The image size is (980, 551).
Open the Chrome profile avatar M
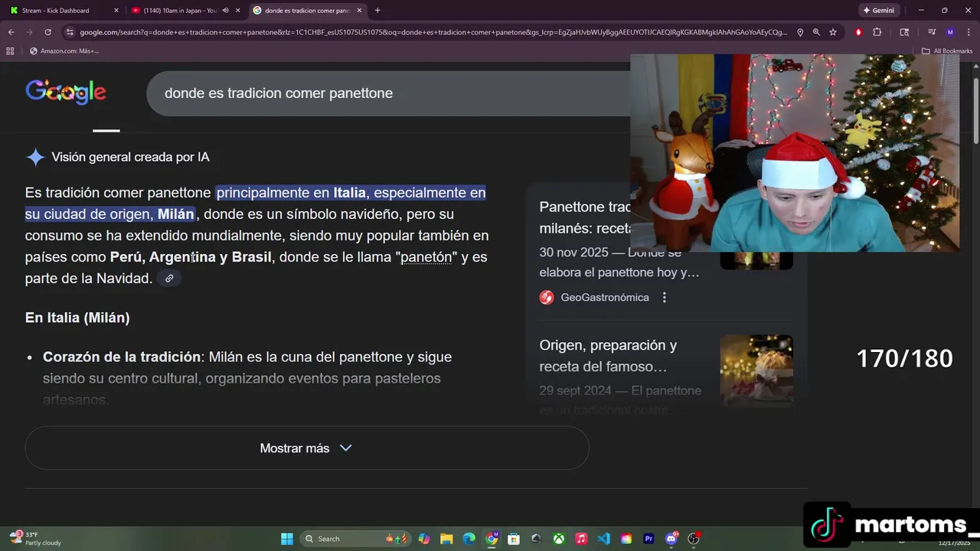coord(950,32)
